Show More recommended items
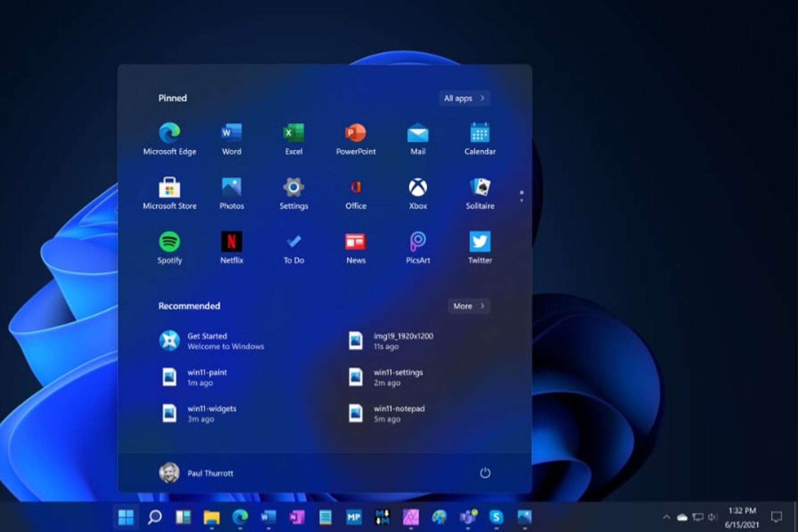This screenshot has width=798, height=532. [x=469, y=306]
